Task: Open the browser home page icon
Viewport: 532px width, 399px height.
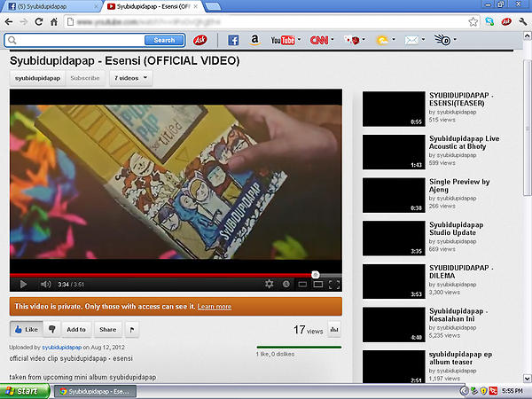Action: (53, 22)
